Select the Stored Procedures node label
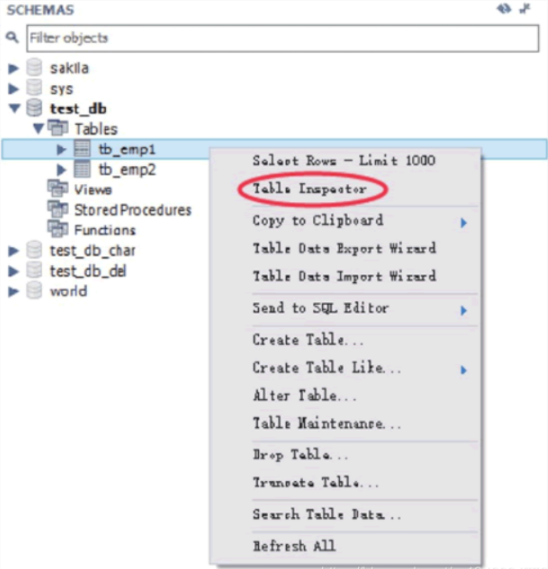 pyautogui.click(x=133, y=210)
